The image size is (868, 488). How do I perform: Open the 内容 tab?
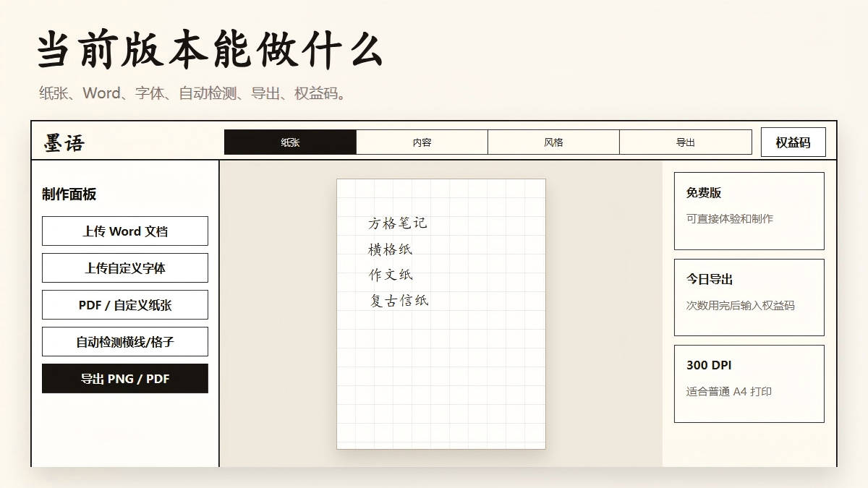point(422,142)
